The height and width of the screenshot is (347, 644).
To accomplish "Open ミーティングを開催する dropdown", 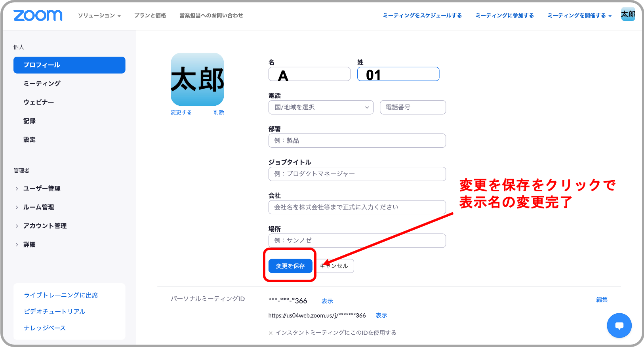I will (579, 15).
